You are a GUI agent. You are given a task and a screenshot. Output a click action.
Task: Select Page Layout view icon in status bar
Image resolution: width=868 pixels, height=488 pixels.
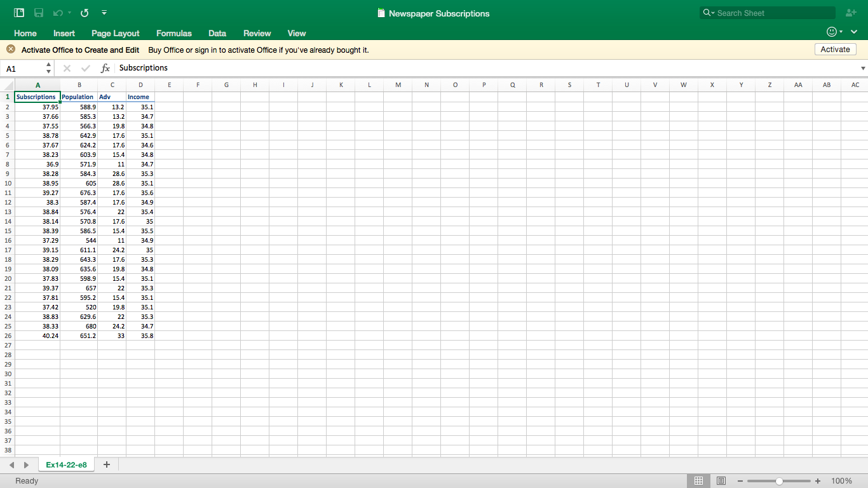(x=721, y=480)
